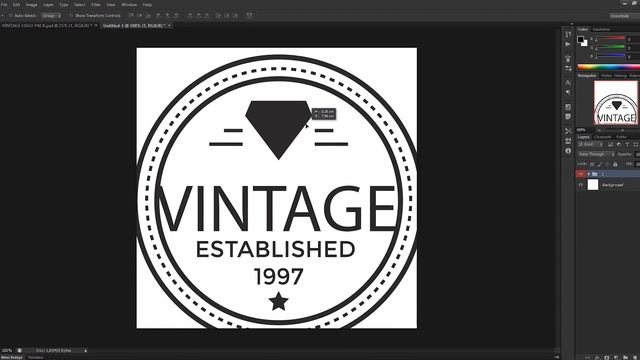The height and width of the screenshot is (360, 640).
Task: Click the Navigator preview thumbnail
Action: [616, 102]
